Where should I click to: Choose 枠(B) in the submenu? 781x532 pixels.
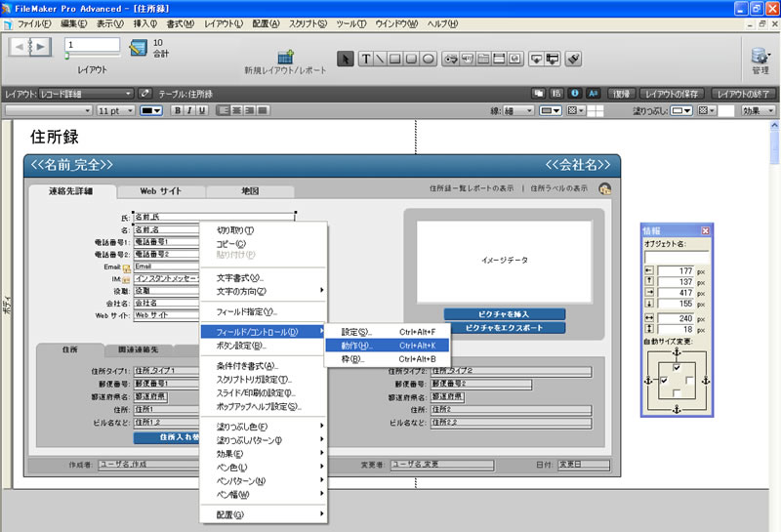click(x=388, y=358)
